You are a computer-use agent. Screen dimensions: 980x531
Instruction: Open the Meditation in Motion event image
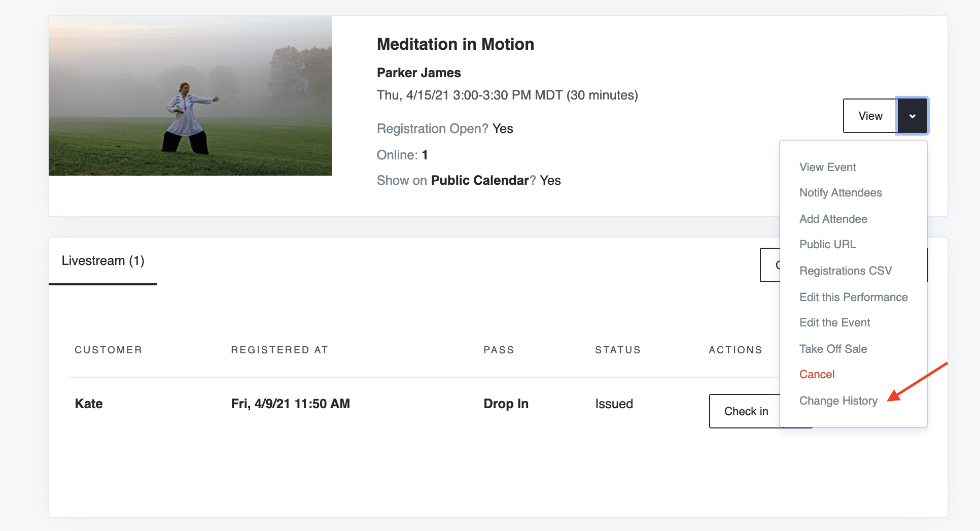point(190,96)
